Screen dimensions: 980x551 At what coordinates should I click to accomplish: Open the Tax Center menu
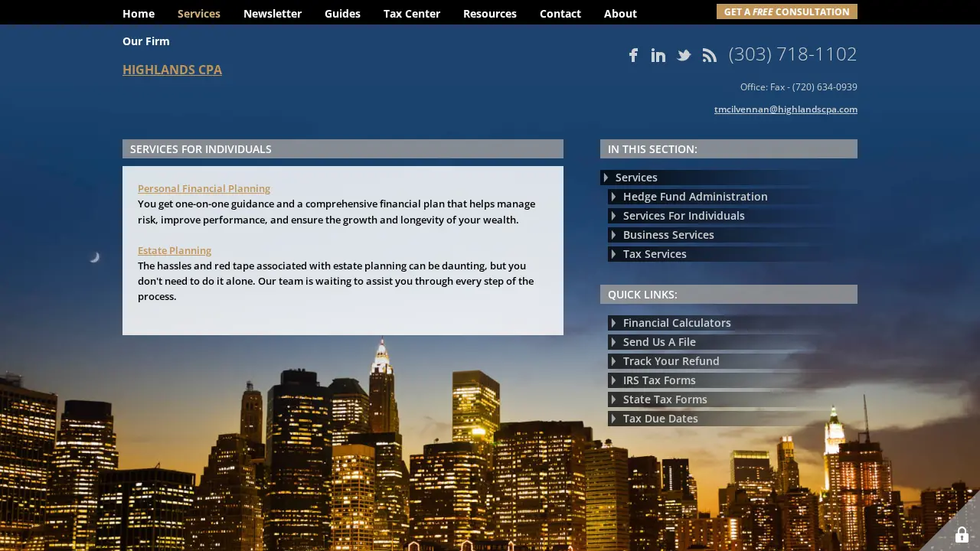tap(412, 14)
